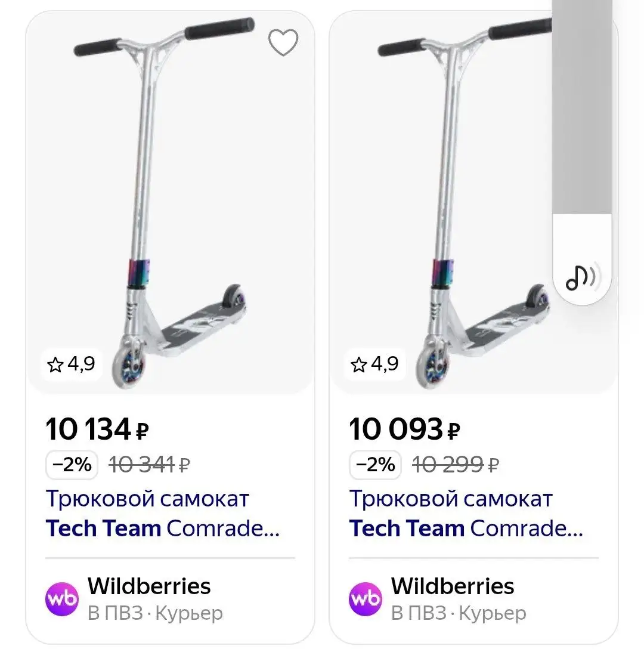The width and height of the screenshot is (644, 655).
Task: Add the 10 134 ₽ scooter to favorites
Action: [283, 43]
